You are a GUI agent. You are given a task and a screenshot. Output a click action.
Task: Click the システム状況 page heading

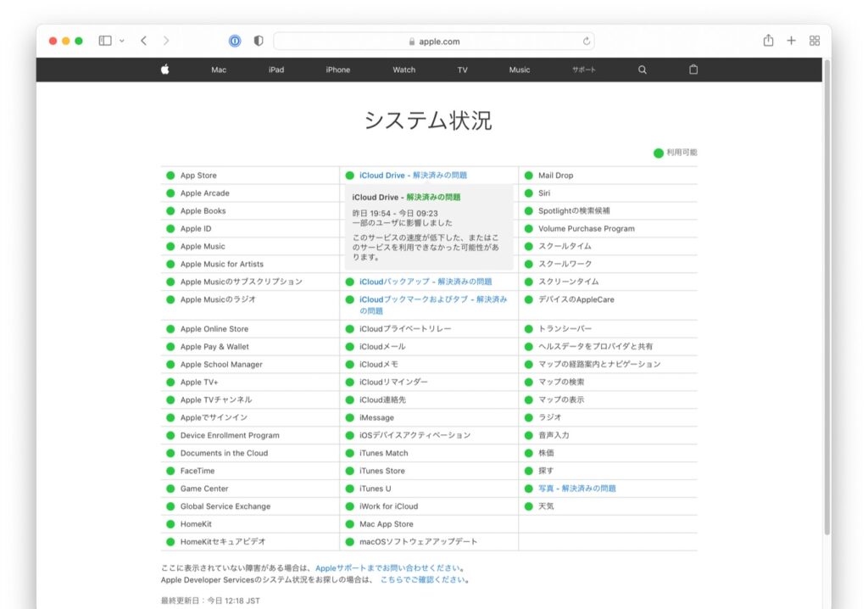428,120
